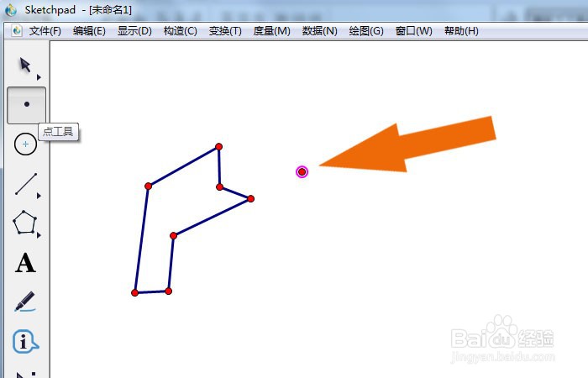
Task: Click the bottom-right vertex of the short base edge
Action: (x=168, y=291)
